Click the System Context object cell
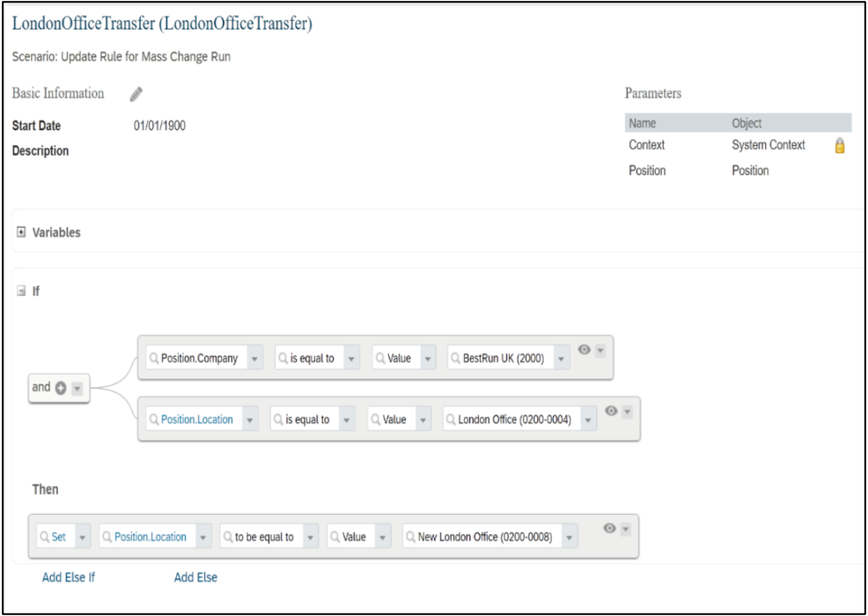The width and height of the screenshot is (868, 616). coord(769,145)
